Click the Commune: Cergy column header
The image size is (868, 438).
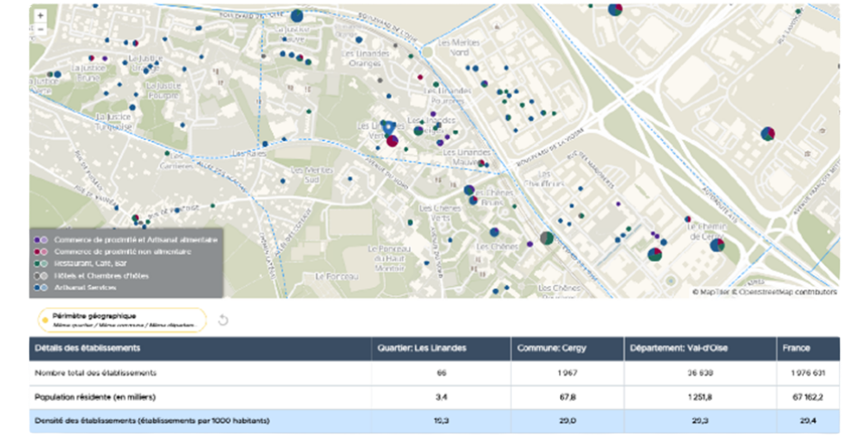click(x=567, y=349)
